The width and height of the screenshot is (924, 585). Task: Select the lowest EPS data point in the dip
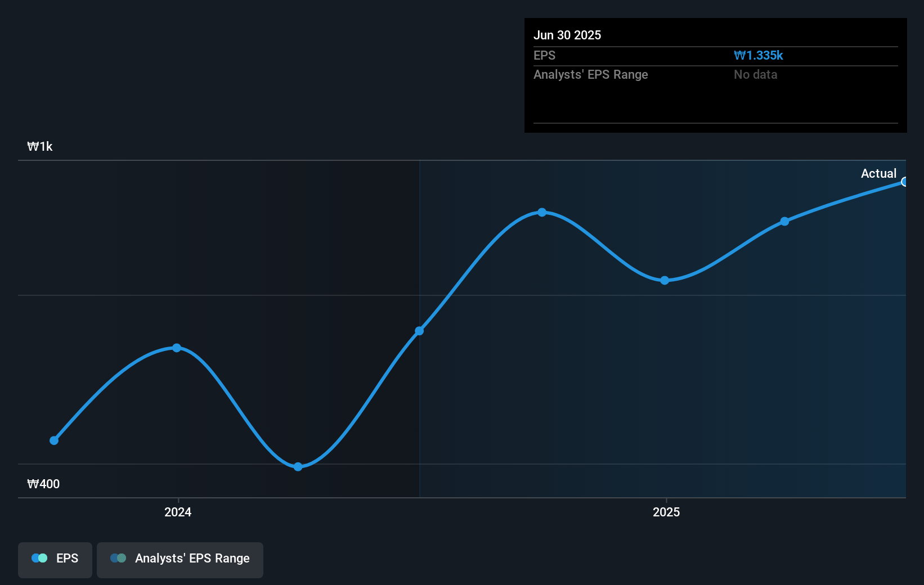(x=298, y=466)
